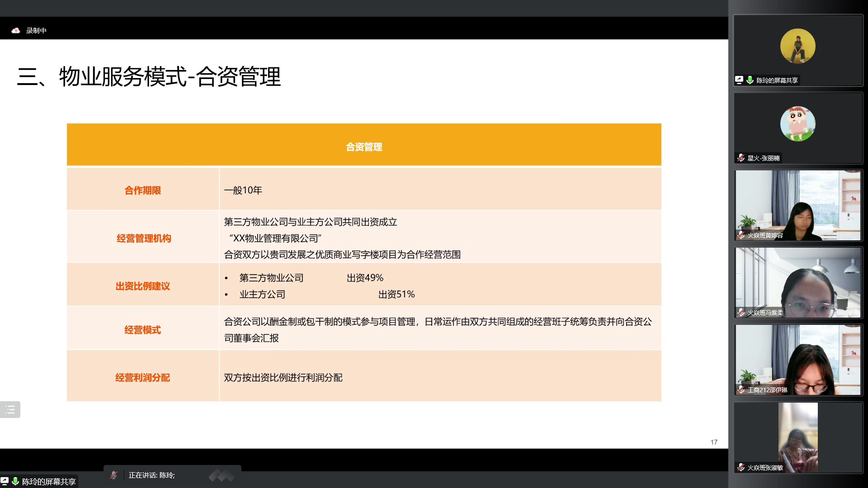Screen dimensions: 868x488
Task: Open the side list panel icon
Action: click(x=10, y=409)
